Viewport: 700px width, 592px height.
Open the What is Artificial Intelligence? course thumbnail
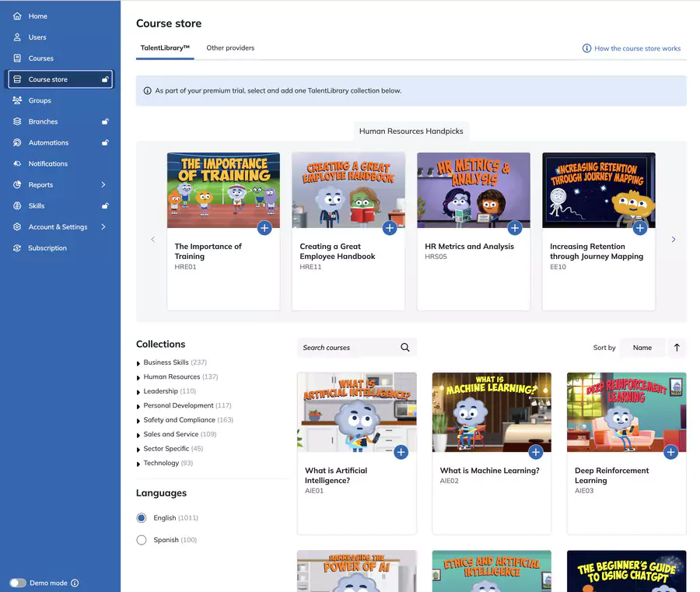coord(356,411)
